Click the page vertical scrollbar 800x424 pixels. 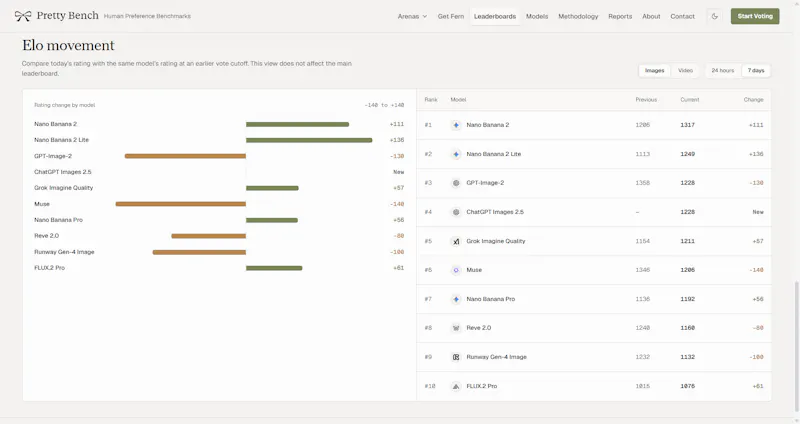796,345
